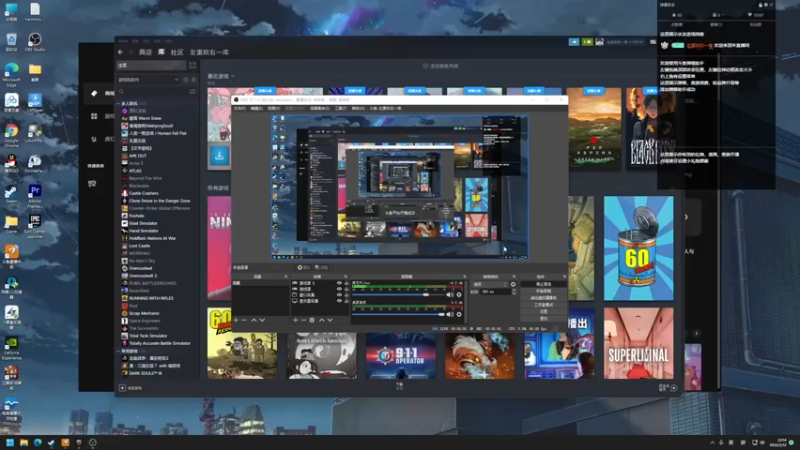The width and height of the screenshot is (800, 450).
Task: Open OBS Tools menu
Action: [340, 108]
